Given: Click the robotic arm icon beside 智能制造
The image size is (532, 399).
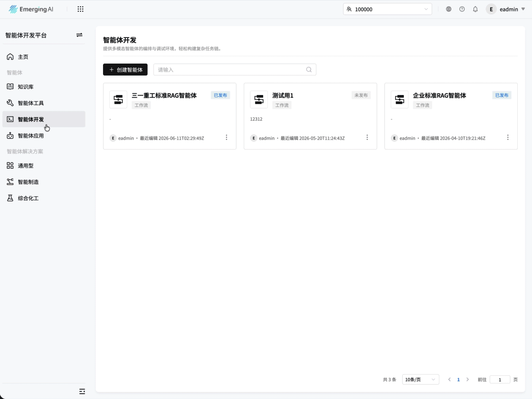Looking at the screenshot, I should coord(10,181).
